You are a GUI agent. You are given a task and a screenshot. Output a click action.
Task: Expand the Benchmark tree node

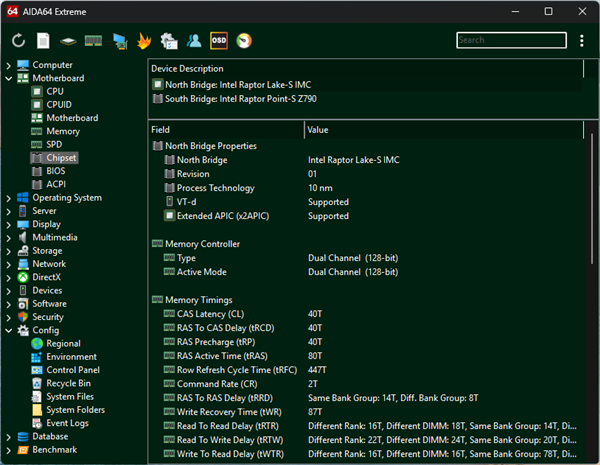click(x=9, y=450)
